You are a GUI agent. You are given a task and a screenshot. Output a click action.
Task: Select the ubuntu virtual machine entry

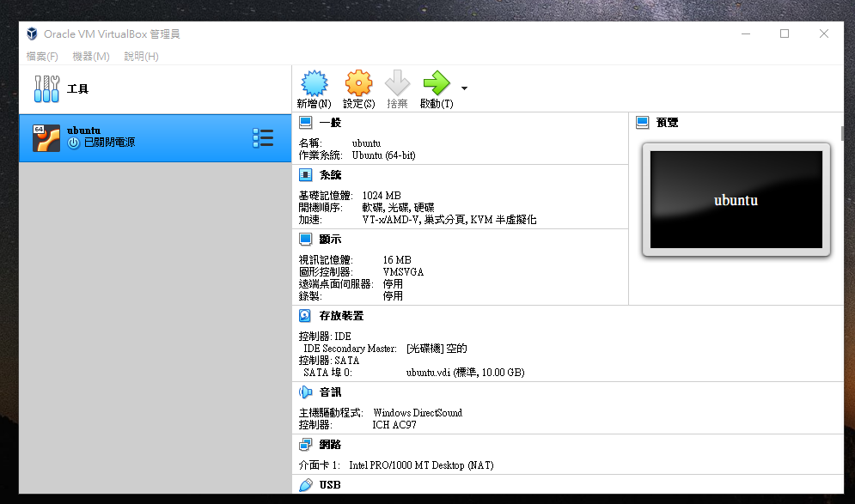coord(155,138)
